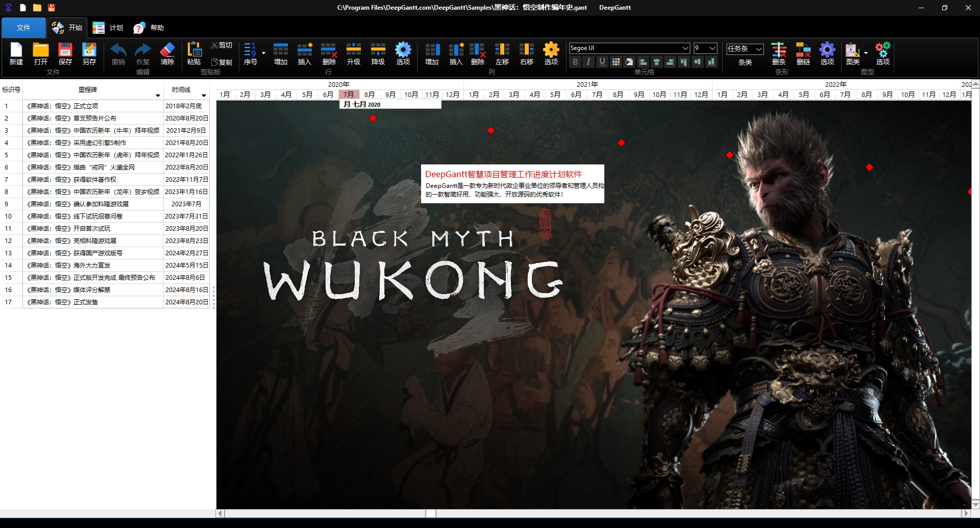Viewport: 980px width, 528px height.
Task: Select cell 2024年8月20日 in row 17
Action: coord(186,302)
